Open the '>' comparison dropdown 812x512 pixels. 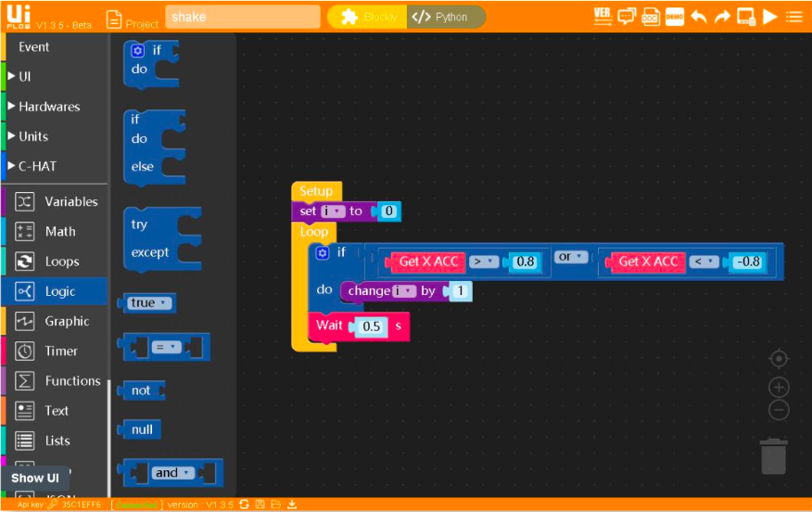pyautogui.click(x=483, y=262)
